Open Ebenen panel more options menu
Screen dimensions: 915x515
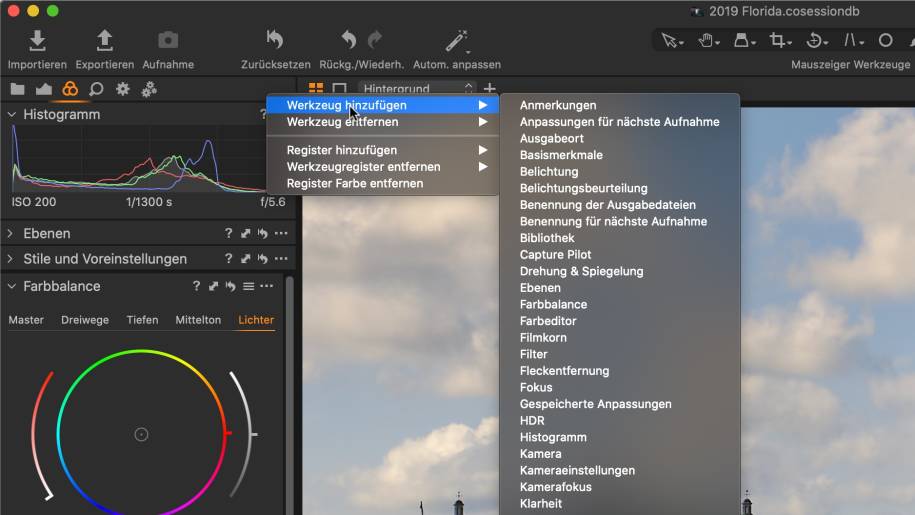tap(281, 233)
